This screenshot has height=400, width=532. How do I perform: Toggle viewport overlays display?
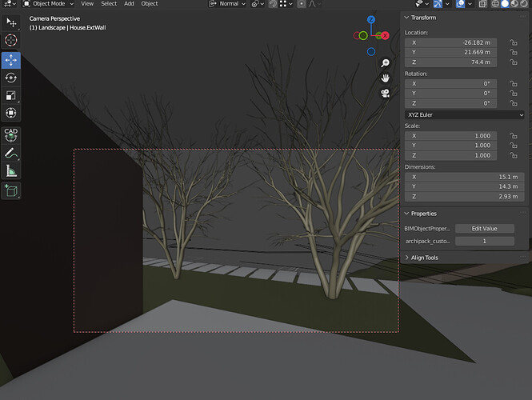tap(461, 4)
